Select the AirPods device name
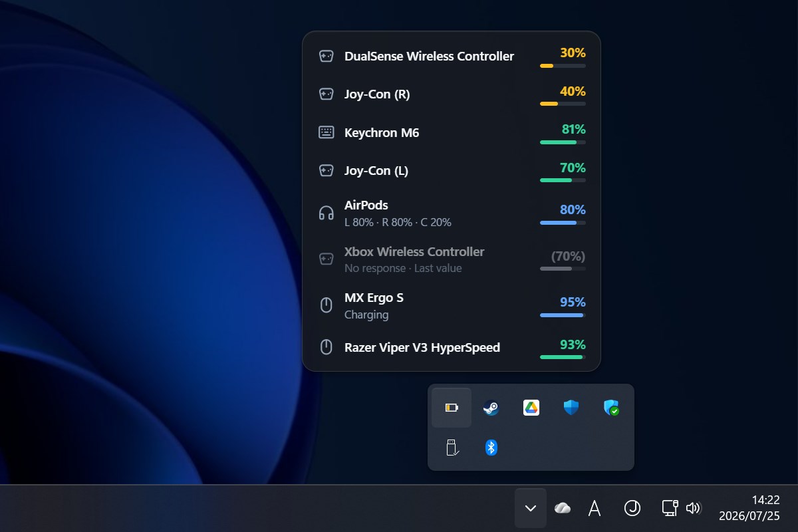Image resolution: width=798 pixels, height=532 pixels. point(366,205)
